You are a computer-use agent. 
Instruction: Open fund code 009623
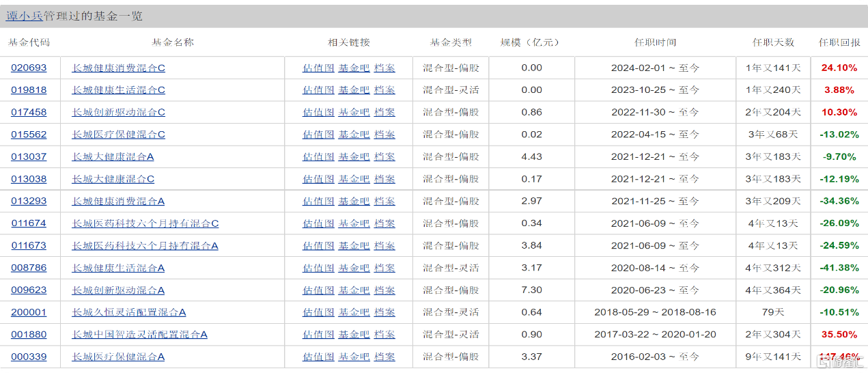coord(29,290)
